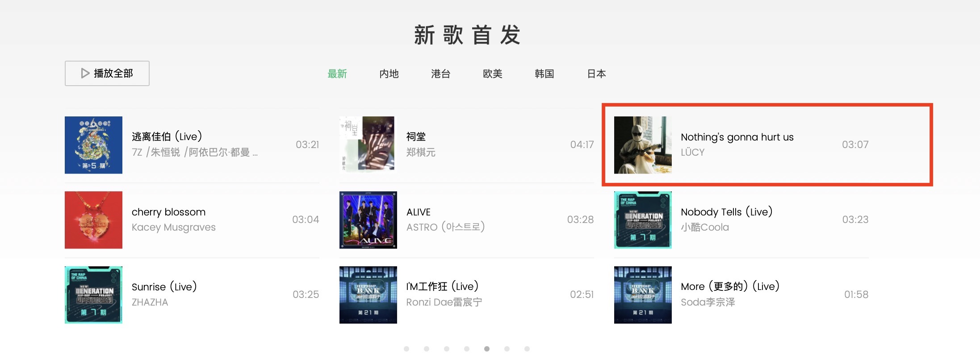Go to the first carousel page dot
Screen dimensions: 980x364
[406, 349]
